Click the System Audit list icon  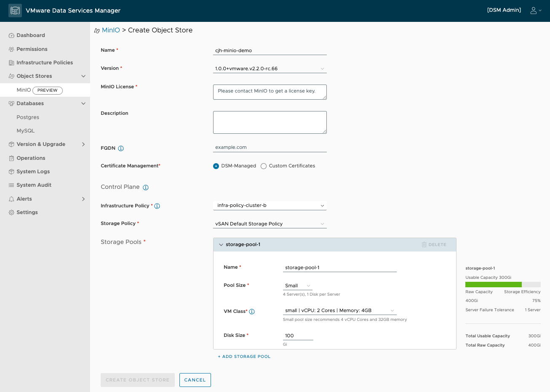(x=11, y=185)
